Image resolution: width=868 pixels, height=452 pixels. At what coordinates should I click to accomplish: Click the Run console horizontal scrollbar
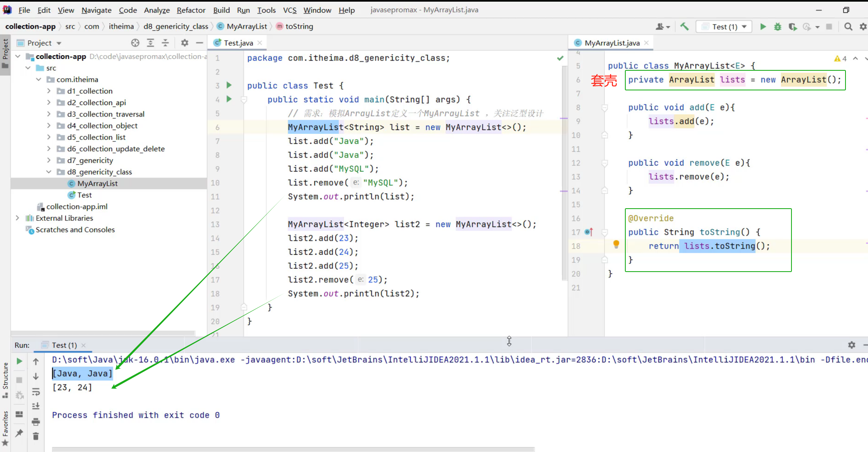click(x=293, y=449)
